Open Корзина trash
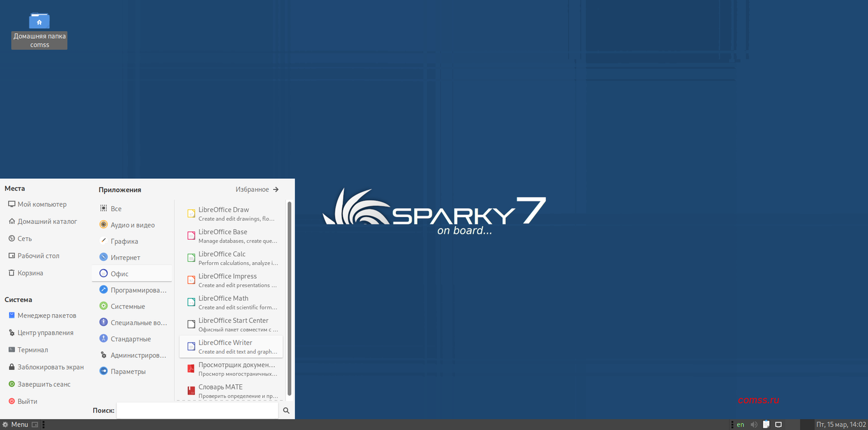This screenshot has height=430, width=868. pyautogui.click(x=26, y=273)
